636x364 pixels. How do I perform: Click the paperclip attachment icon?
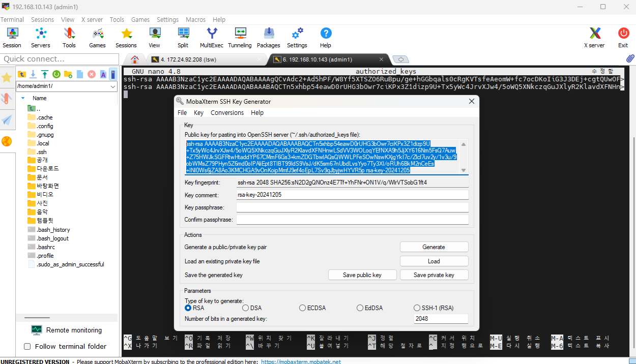point(630,58)
